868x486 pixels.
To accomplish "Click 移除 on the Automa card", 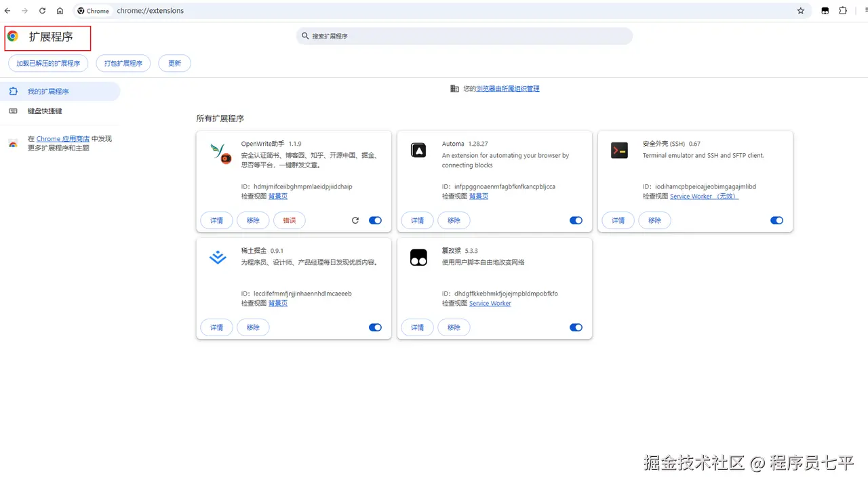I will click(x=454, y=220).
